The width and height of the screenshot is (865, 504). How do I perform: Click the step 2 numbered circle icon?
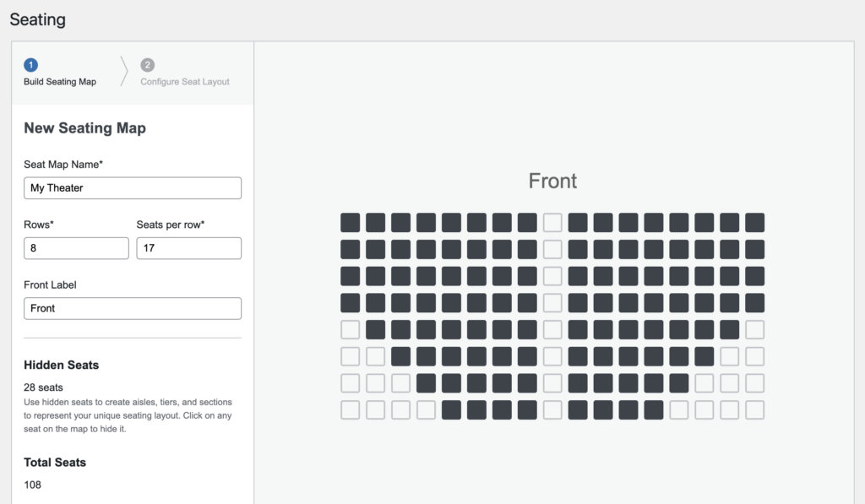coord(148,64)
